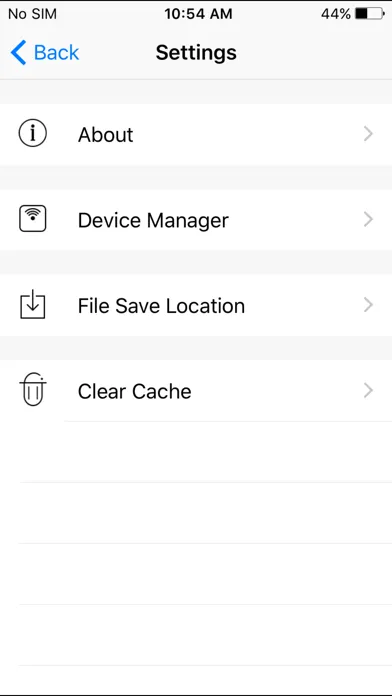The width and height of the screenshot is (392, 696).
Task: Tap the 44% battery percentage text
Action: 336,14
